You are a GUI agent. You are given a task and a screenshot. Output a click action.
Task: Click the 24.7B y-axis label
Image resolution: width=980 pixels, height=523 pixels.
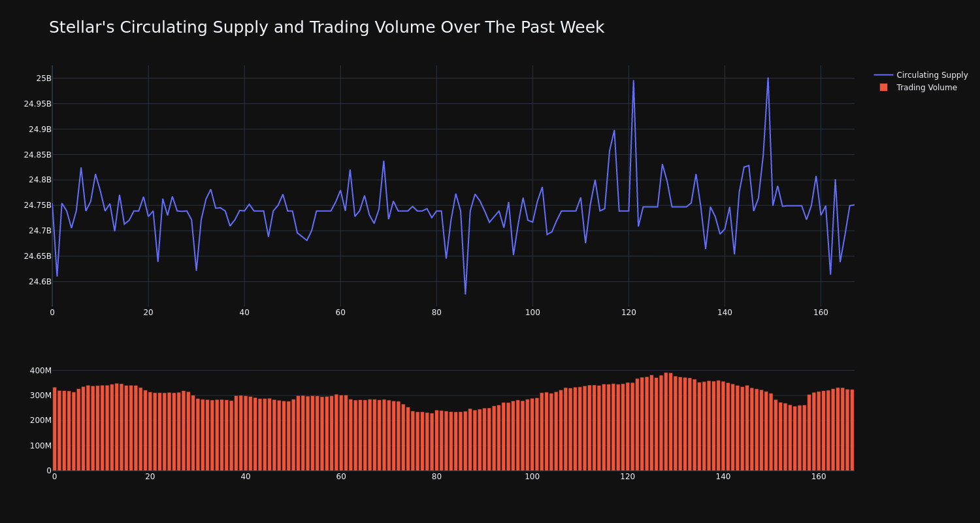click(40, 231)
